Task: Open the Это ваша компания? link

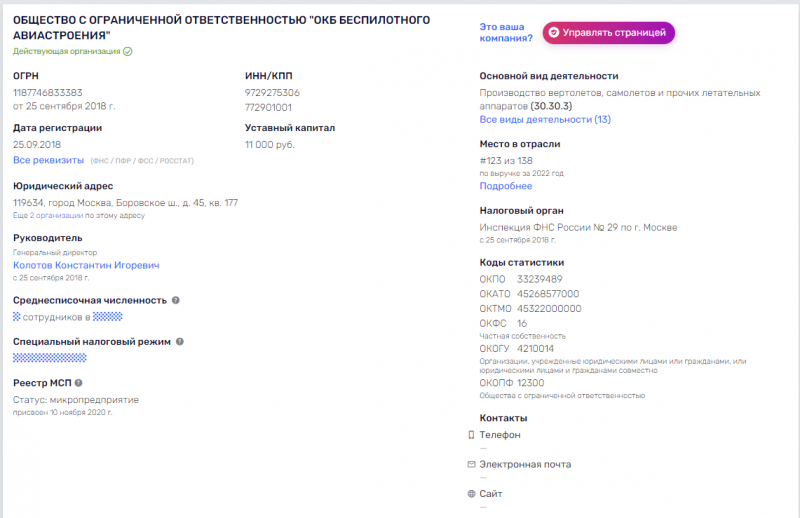Action: [506, 33]
